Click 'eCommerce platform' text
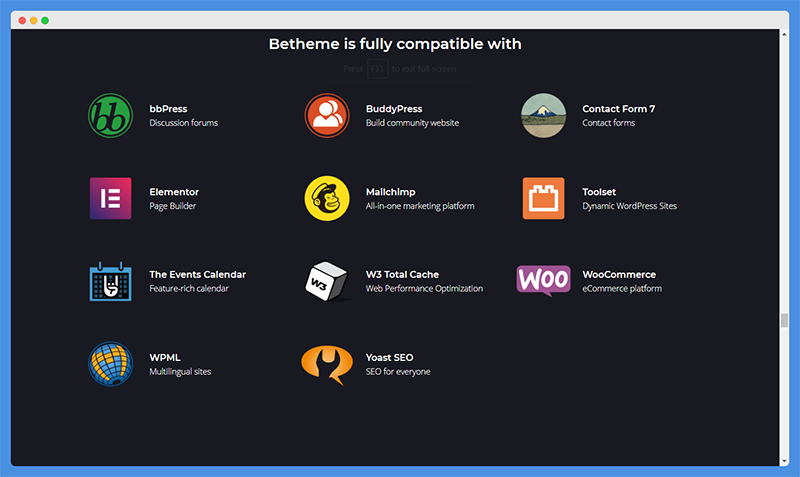 pos(622,289)
